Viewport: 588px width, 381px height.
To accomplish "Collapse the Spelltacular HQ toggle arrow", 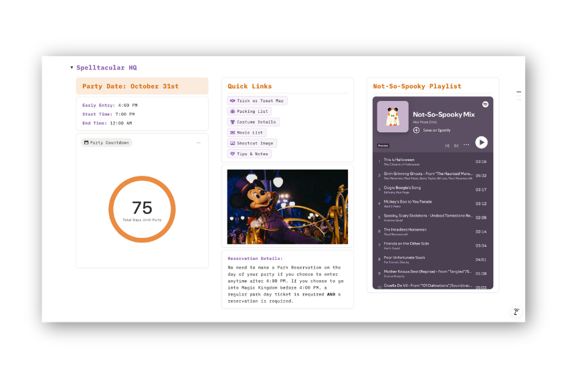I will 72,68.
